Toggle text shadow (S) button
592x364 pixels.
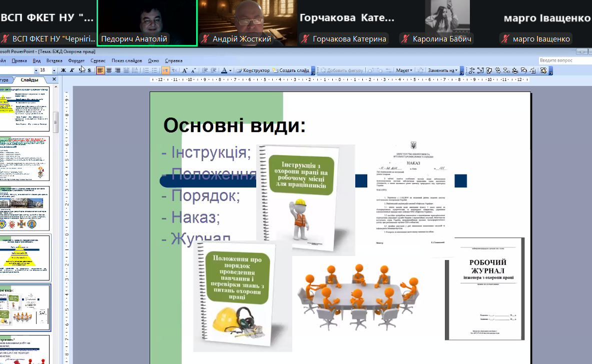click(x=89, y=70)
